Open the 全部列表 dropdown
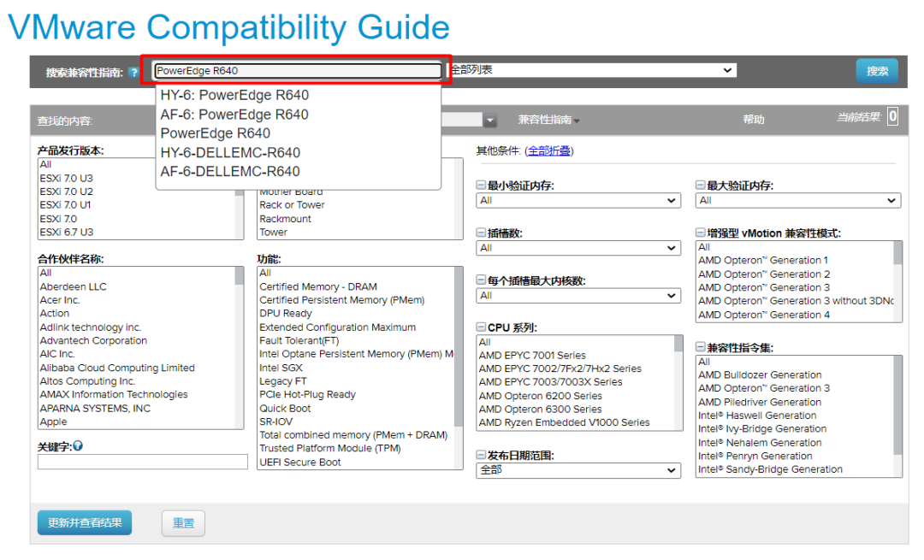Image resolution: width=924 pixels, height=560 pixels. coord(592,70)
